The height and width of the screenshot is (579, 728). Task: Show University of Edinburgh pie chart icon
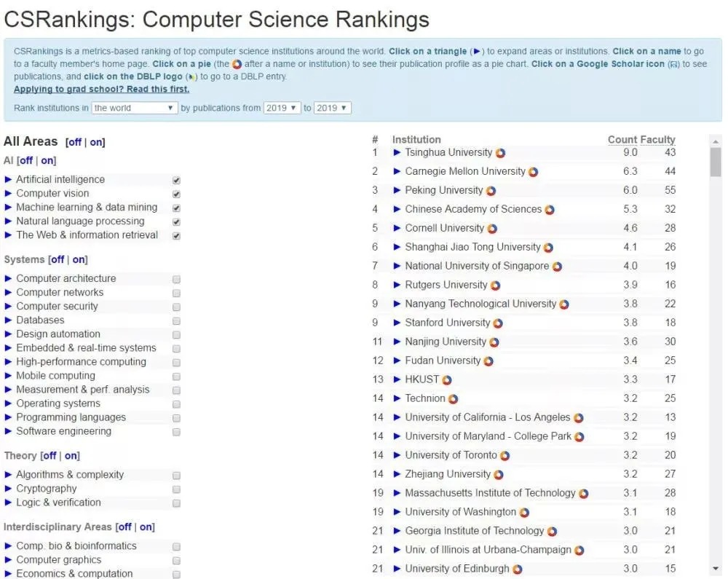coord(517,570)
